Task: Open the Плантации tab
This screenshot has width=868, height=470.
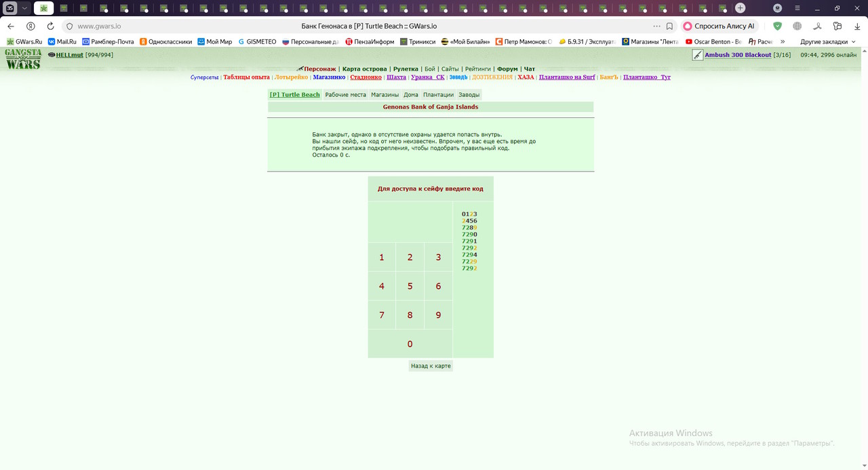Action: coord(438,95)
